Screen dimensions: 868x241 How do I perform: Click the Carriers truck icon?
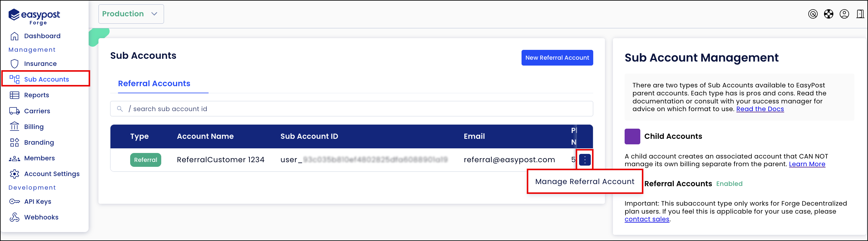click(x=14, y=111)
